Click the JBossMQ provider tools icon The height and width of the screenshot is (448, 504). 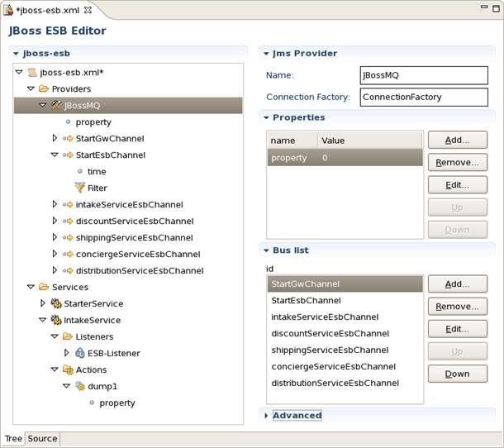tap(56, 105)
